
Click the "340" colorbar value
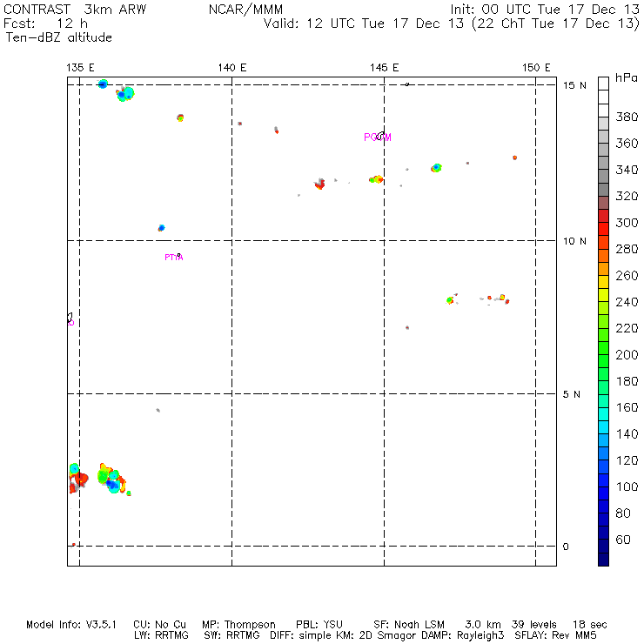(x=627, y=170)
